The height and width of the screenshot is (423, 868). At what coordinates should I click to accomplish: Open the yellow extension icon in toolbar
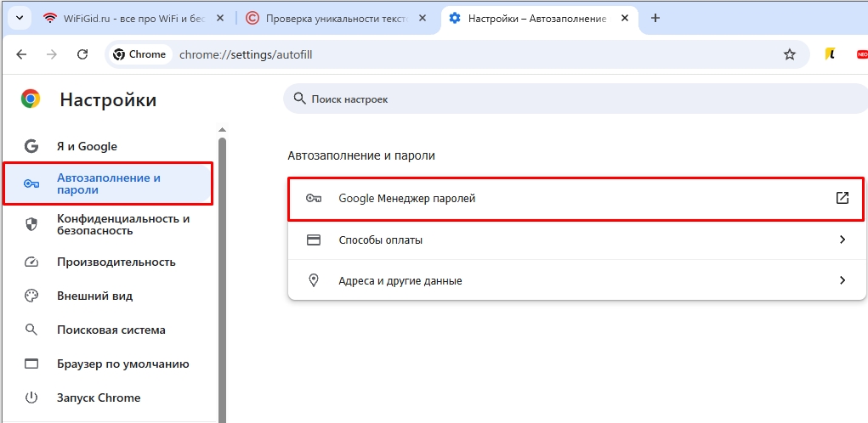[x=829, y=54]
